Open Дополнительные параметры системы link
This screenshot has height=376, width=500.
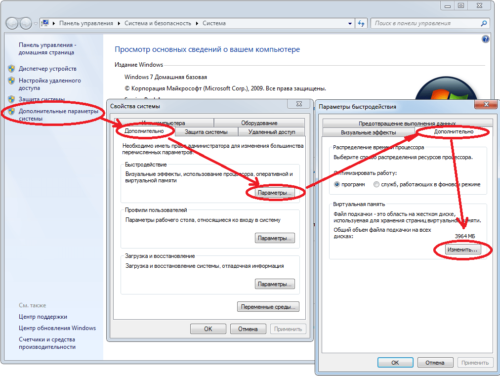(58, 115)
